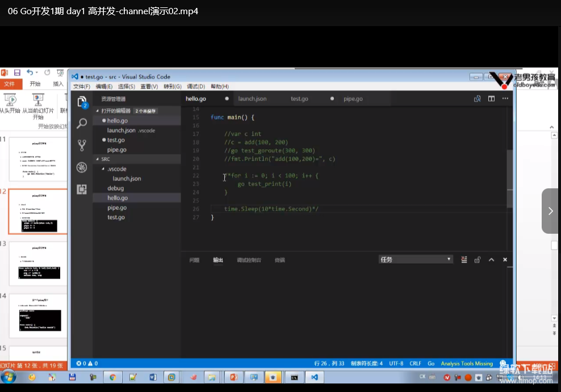561x392 pixels.
Task: Click the split editor icon
Action: click(x=491, y=99)
